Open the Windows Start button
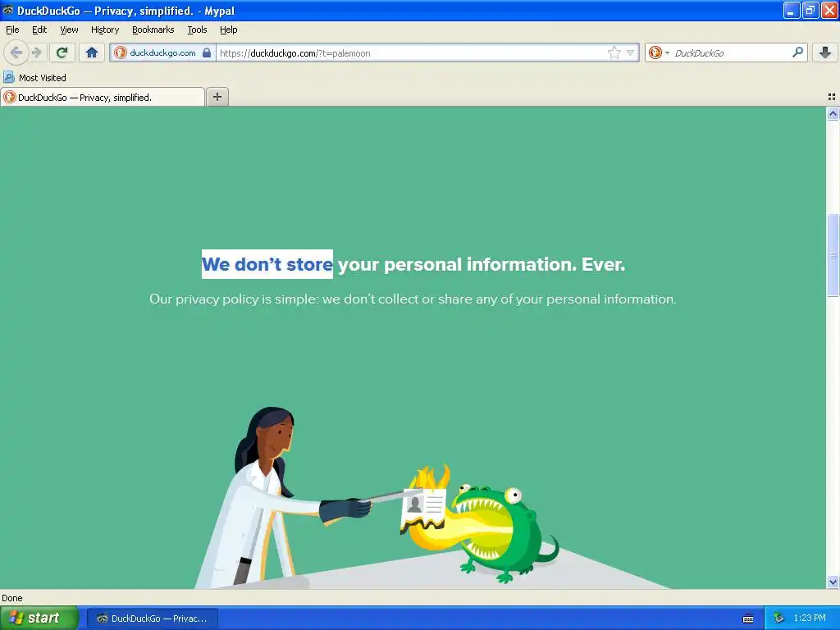This screenshot has height=630, width=840. point(39,618)
